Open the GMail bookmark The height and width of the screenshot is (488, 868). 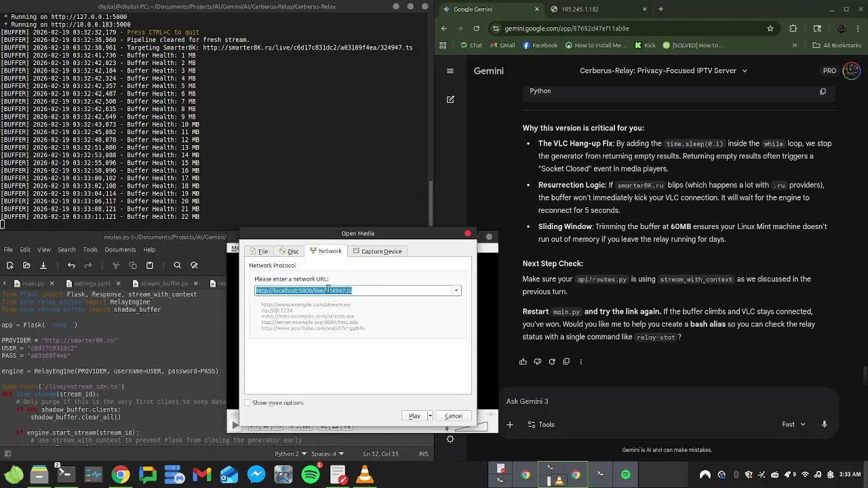click(x=502, y=45)
